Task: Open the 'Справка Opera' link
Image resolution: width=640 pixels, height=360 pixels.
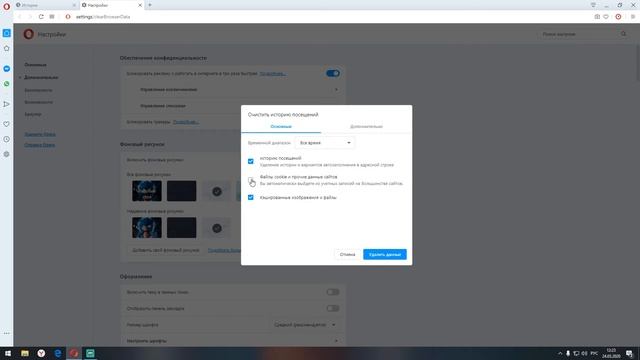Action: pyautogui.click(x=39, y=145)
